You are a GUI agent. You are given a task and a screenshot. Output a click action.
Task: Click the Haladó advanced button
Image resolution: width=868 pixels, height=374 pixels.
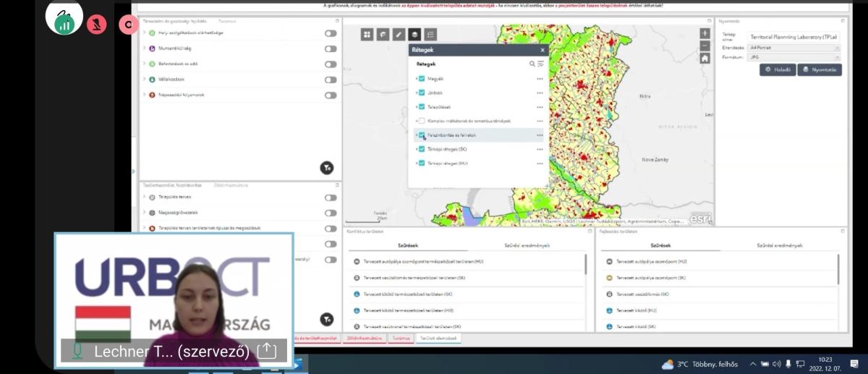[x=778, y=70]
